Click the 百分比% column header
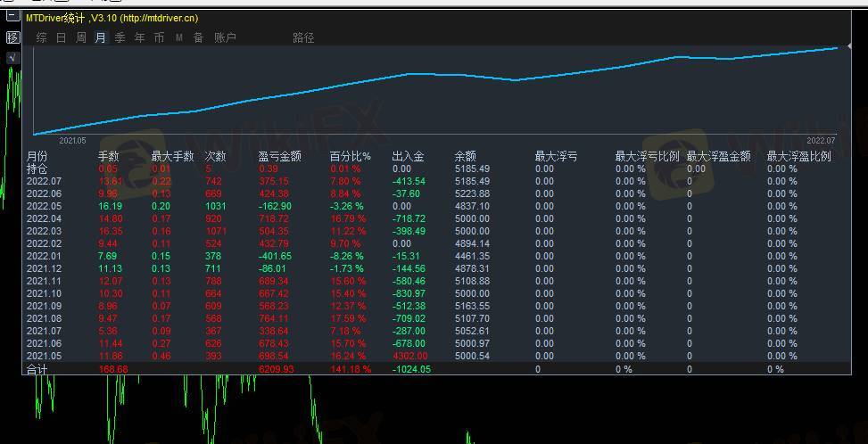This screenshot has height=444, width=868. pyautogui.click(x=351, y=157)
